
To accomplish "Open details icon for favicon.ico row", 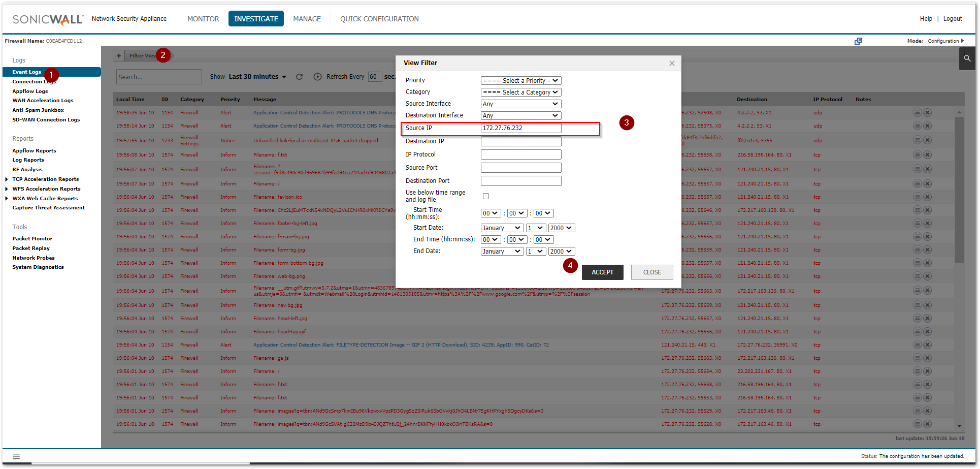I will (x=918, y=197).
